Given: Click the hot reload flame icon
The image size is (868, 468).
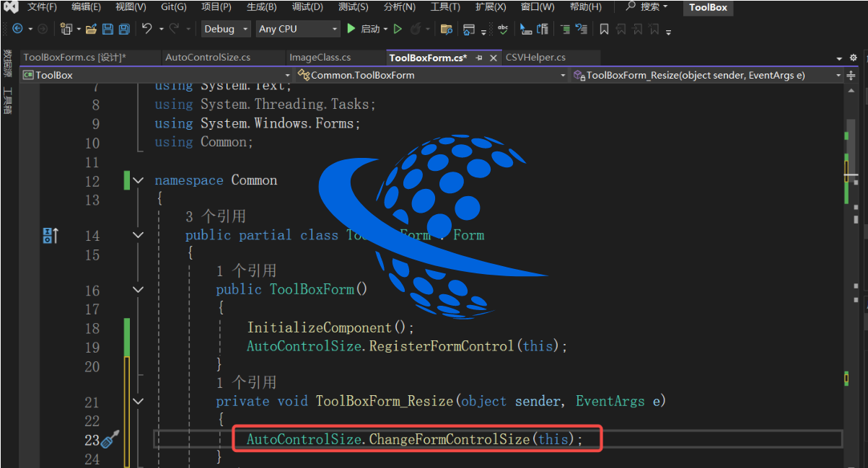Looking at the screenshot, I should coord(416,29).
